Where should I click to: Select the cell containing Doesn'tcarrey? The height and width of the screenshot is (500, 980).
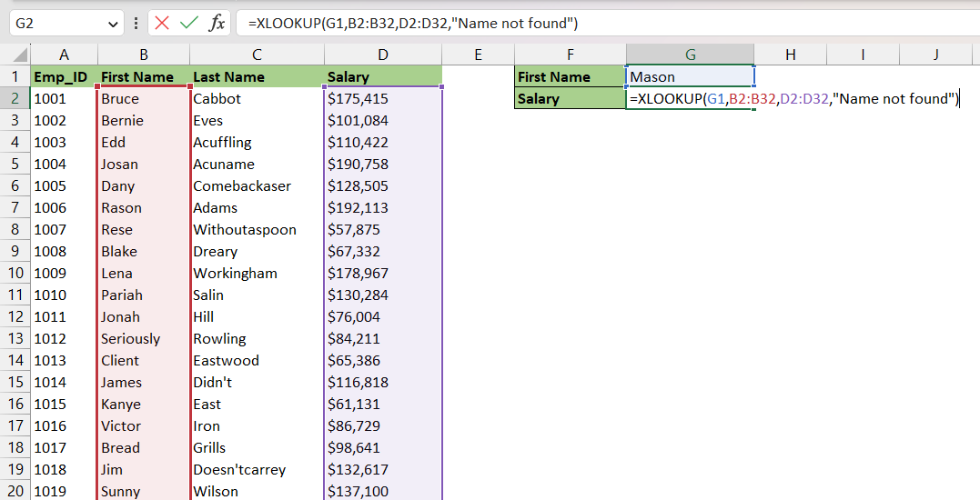257,470
